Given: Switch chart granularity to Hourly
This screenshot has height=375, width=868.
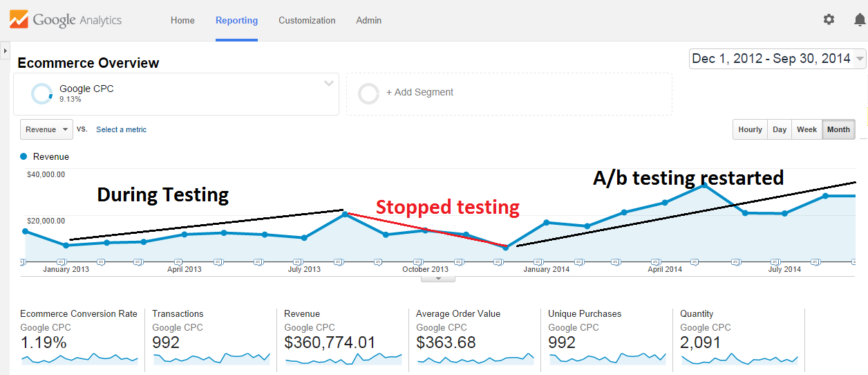Looking at the screenshot, I should pyautogui.click(x=750, y=129).
